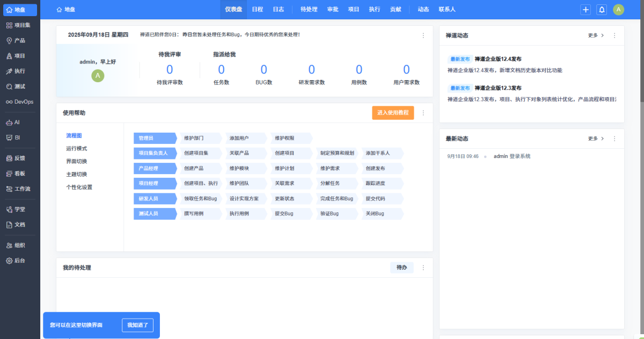Dismiss the tip with 我知道了
Screen dimensions: 644x339
[138, 325]
